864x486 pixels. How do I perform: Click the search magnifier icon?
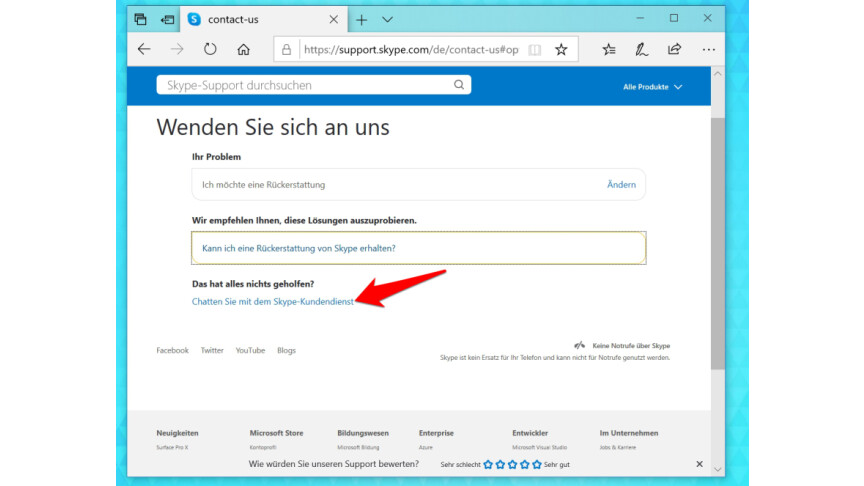(x=458, y=85)
